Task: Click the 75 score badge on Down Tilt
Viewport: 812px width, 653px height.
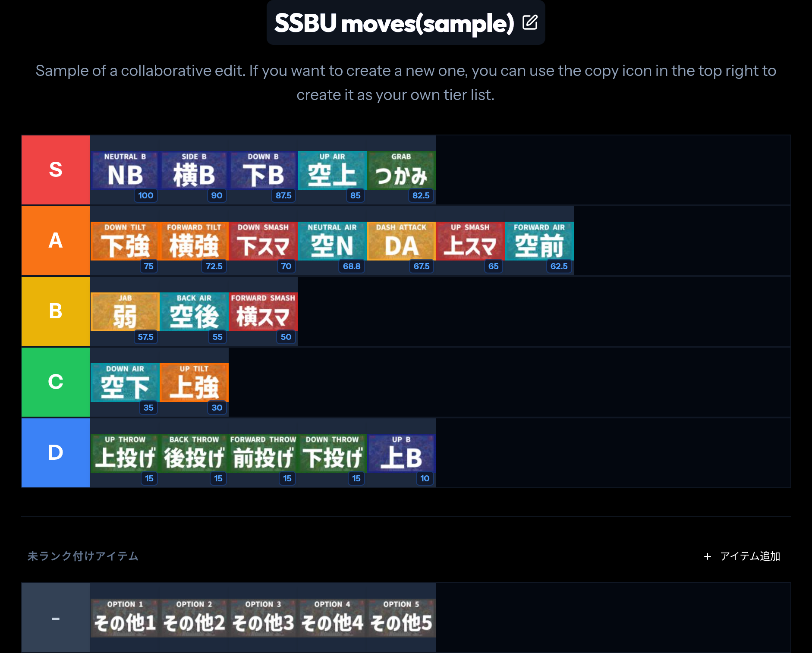Action: (149, 266)
